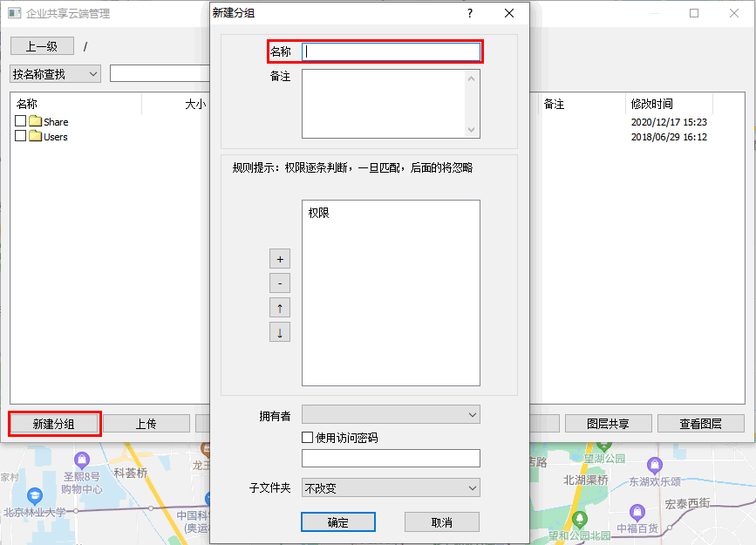Check the Share folder checkbox
Image resolution: width=756 pixels, height=545 pixels.
pos(21,121)
